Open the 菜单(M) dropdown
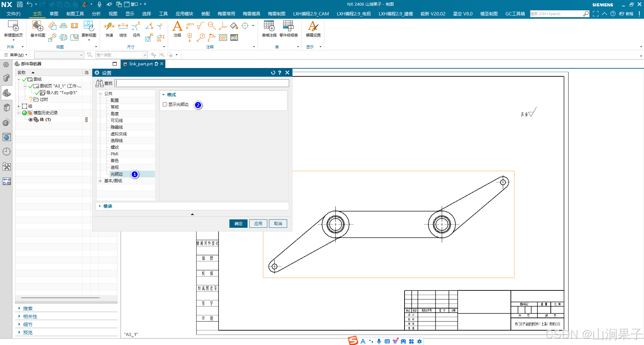Screen dimensions: 644x345 [x=16, y=55]
